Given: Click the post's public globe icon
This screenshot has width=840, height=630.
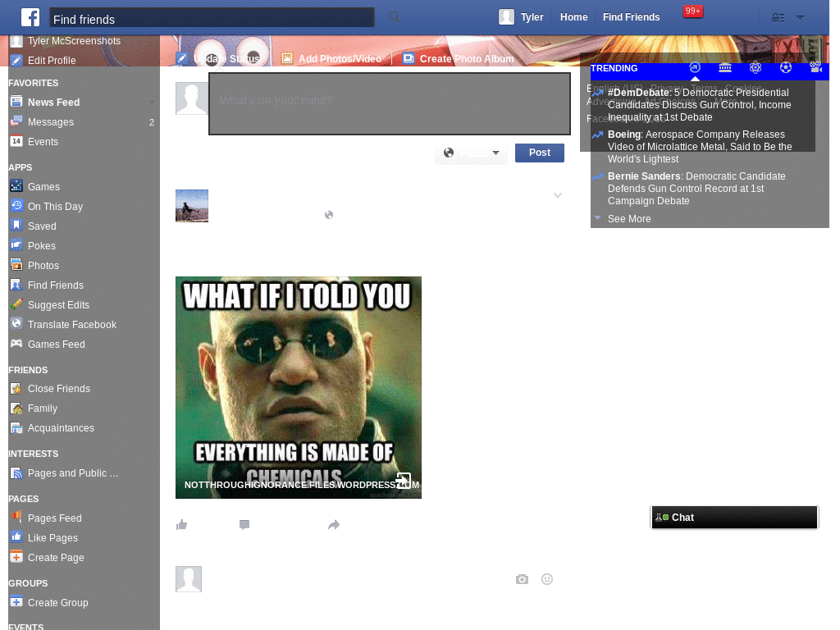Looking at the screenshot, I should (329, 215).
